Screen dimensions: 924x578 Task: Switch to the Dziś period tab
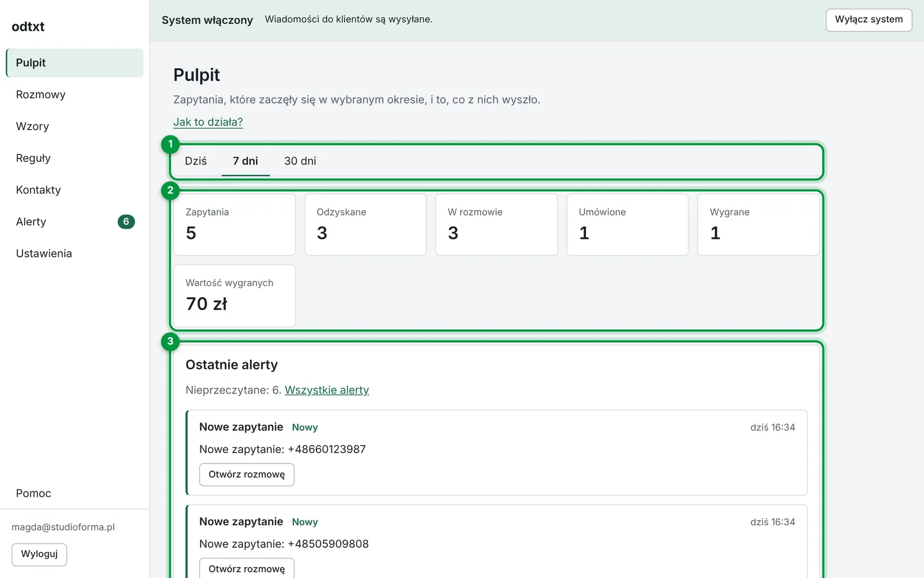(196, 161)
